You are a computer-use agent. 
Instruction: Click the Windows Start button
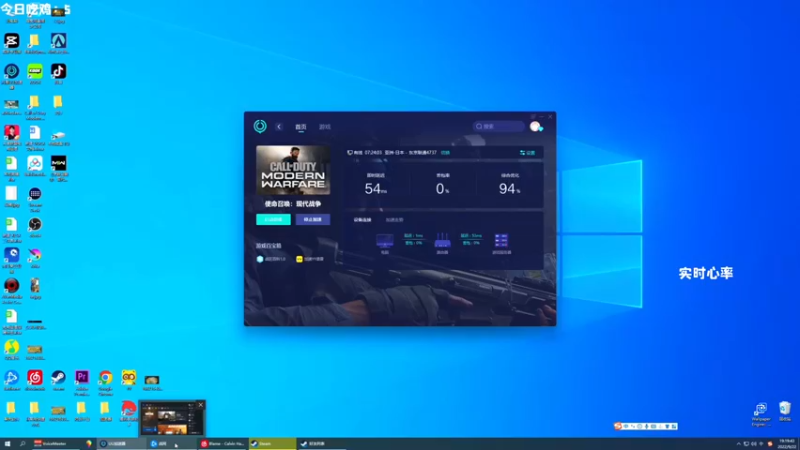(7, 444)
